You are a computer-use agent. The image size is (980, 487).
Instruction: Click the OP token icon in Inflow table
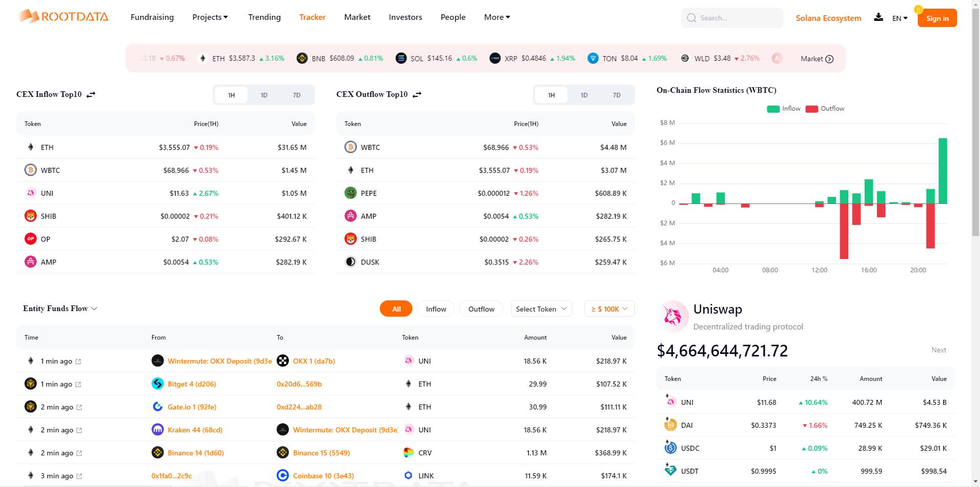point(31,239)
